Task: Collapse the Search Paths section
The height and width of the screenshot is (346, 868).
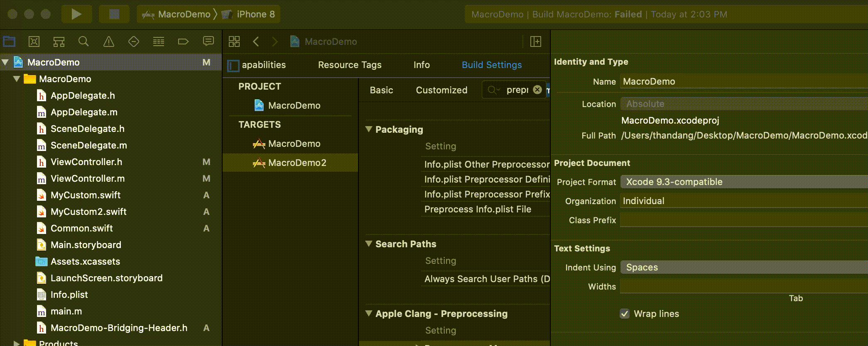Action: tap(368, 244)
